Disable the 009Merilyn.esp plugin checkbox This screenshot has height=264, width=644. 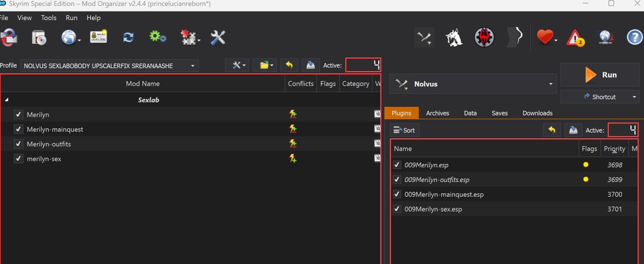pos(397,165)
